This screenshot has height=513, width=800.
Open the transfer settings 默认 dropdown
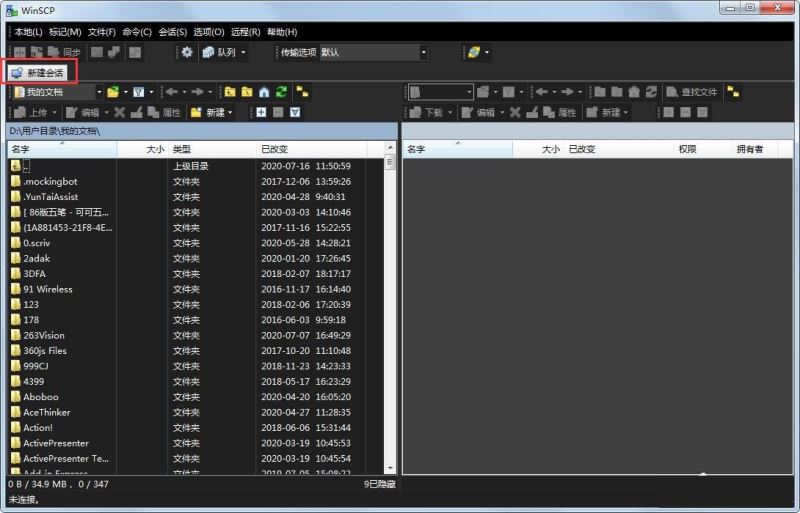[424, 52]
